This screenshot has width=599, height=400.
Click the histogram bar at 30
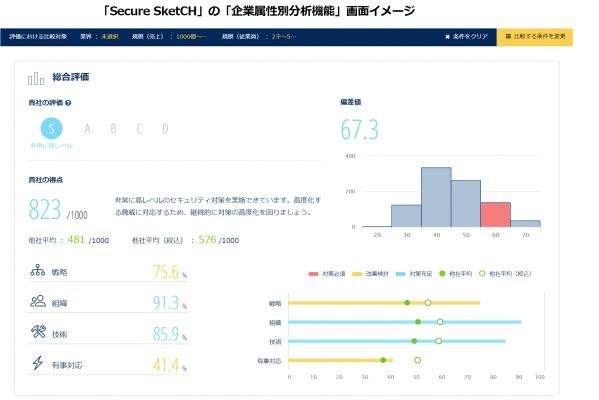point(406,216)
